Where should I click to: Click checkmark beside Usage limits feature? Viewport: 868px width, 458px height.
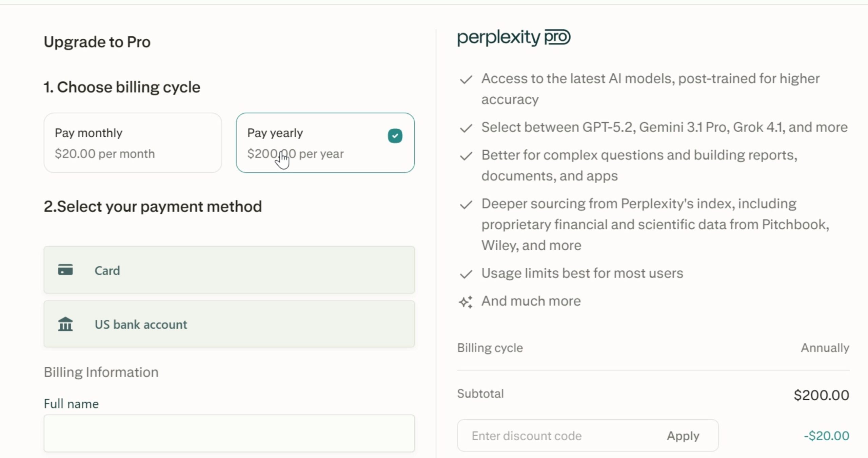[466, 273]
